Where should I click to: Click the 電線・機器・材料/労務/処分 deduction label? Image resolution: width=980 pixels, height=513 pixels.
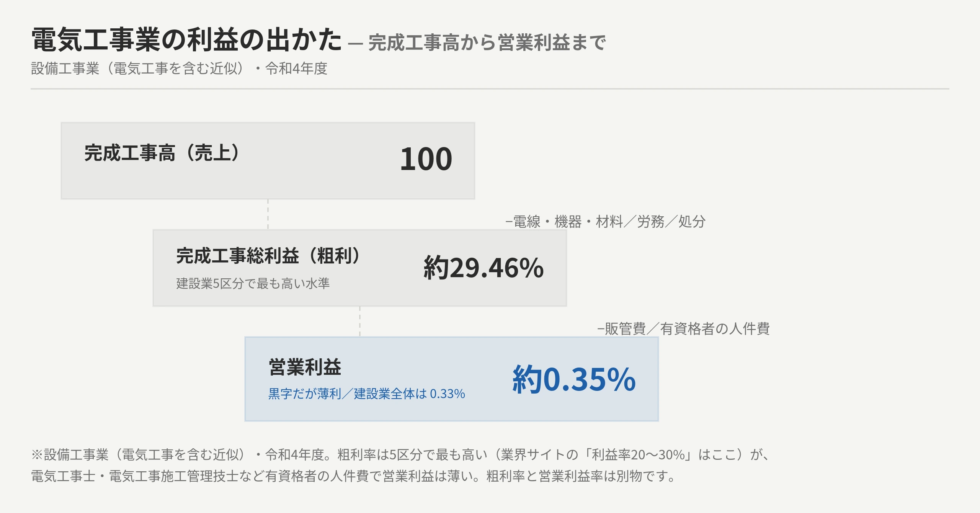click(x=606, y=222)
